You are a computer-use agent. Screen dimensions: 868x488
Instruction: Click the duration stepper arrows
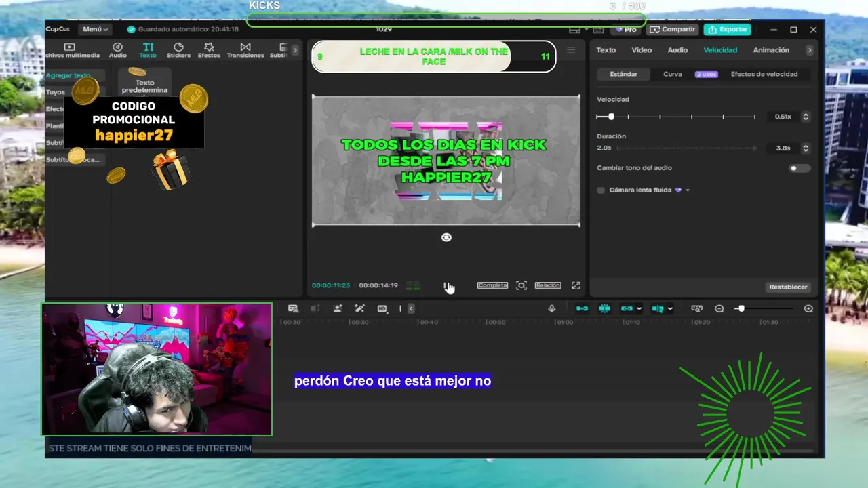point(806,148)
